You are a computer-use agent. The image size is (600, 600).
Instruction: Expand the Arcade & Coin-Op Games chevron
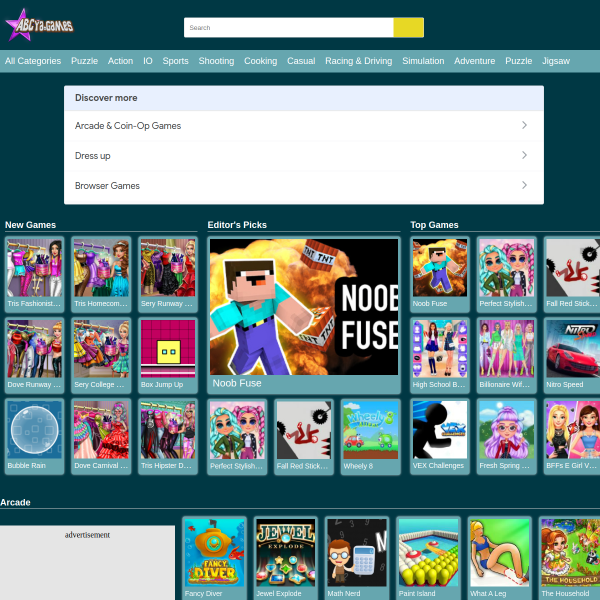click(x=524, y=125)
